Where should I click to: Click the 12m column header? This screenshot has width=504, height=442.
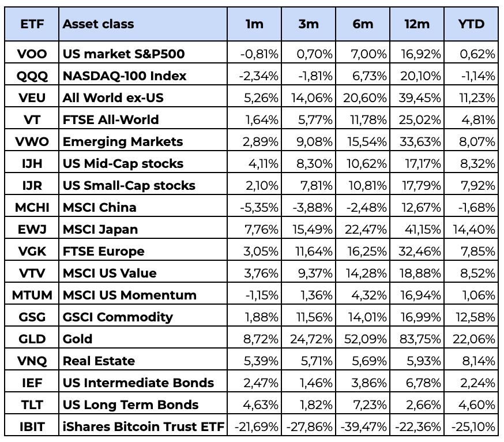pyautogui.click(x=417, y=24)
